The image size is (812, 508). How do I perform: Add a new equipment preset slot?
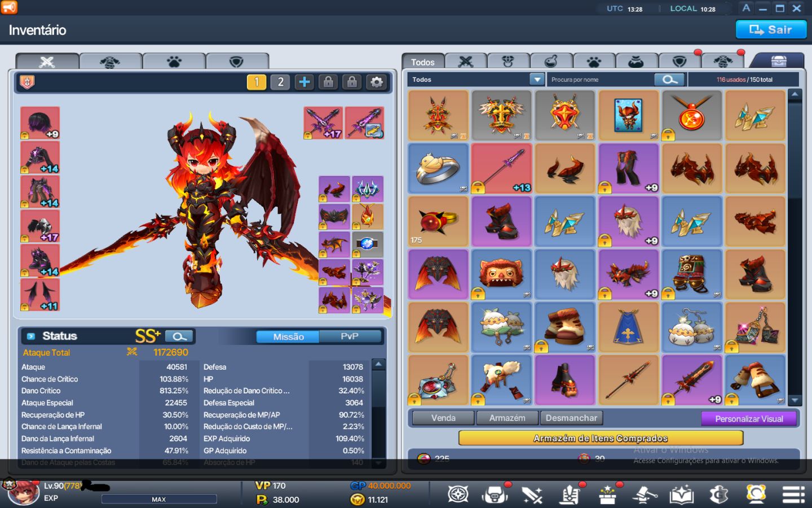coord(304,82)
